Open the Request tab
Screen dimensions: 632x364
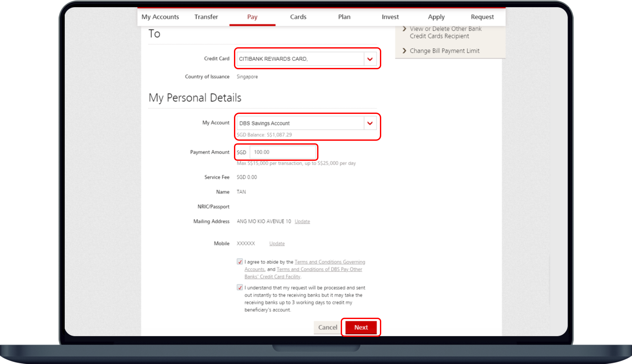click(x=482, y=17)
